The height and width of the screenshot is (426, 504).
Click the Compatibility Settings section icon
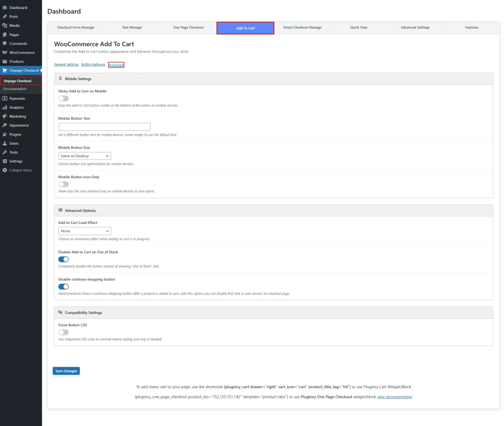(61, 312)
